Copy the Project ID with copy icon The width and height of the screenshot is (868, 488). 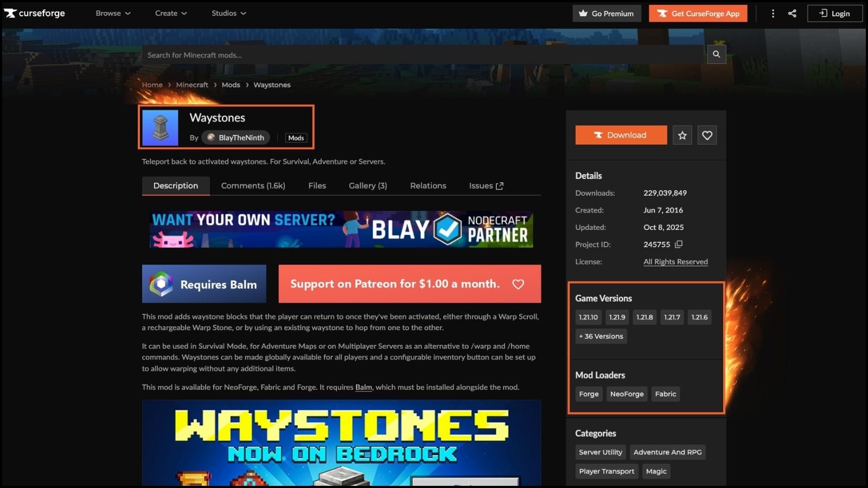coord(679,245)
